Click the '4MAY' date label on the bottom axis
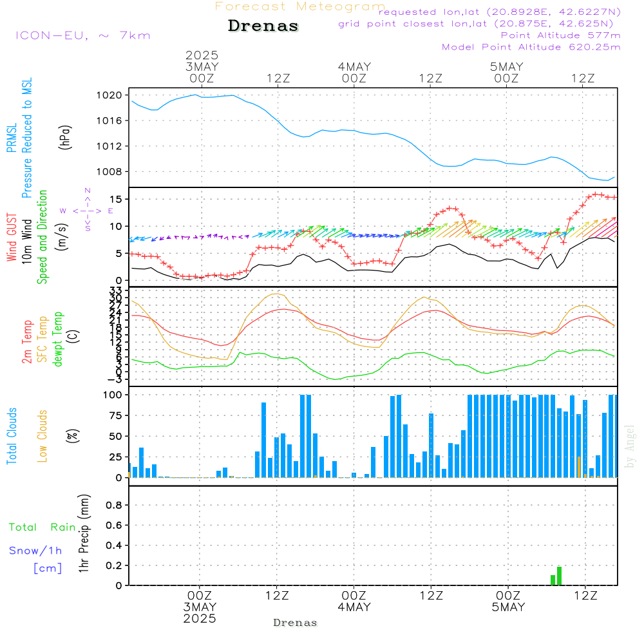 354,607
